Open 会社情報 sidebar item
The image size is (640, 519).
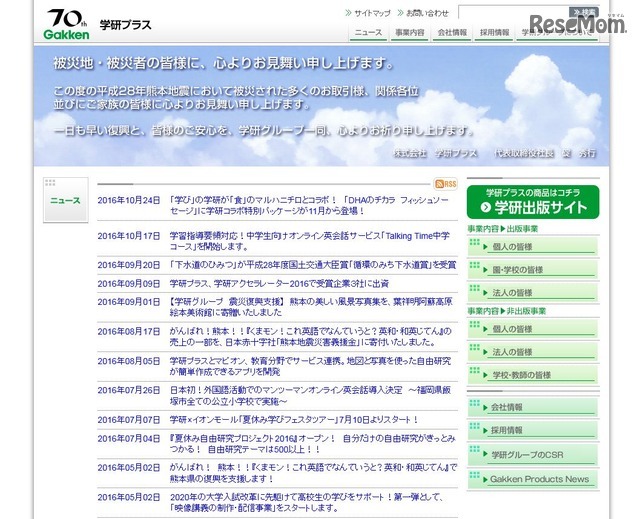coord(532,407)
